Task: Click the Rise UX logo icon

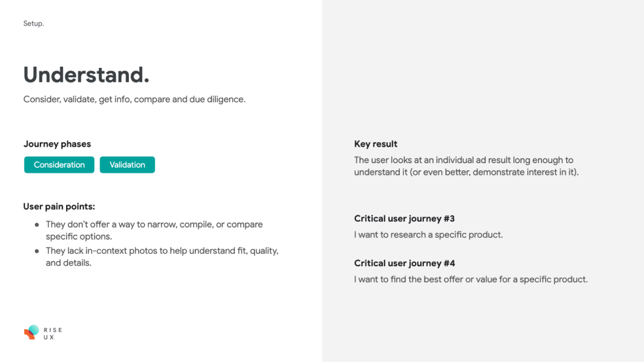Action: tap(32, 332)
